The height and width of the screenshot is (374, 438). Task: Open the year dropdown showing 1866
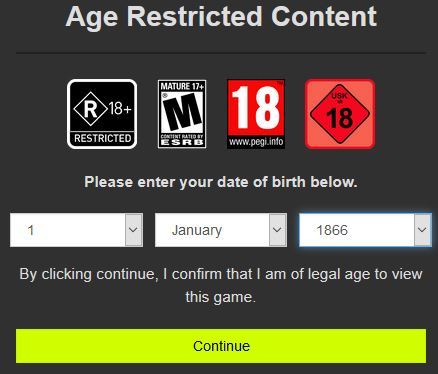click(x=365, y=230)
